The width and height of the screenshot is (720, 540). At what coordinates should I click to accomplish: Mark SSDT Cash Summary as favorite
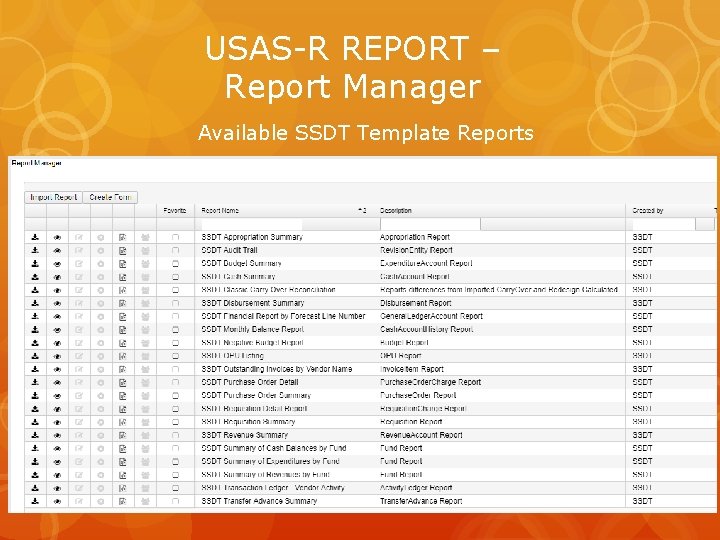(175, 277)
